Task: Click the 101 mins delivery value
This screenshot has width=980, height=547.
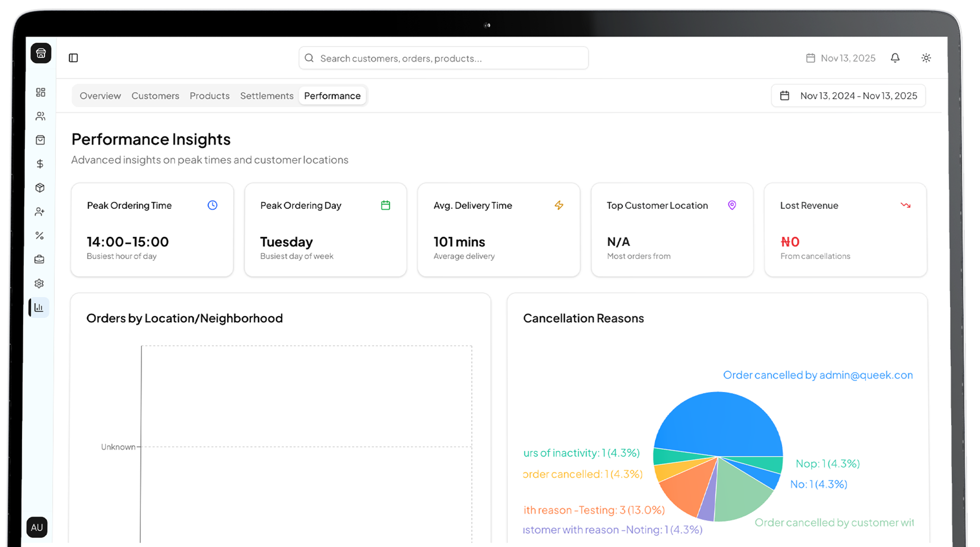Action: tap(459, 242)
